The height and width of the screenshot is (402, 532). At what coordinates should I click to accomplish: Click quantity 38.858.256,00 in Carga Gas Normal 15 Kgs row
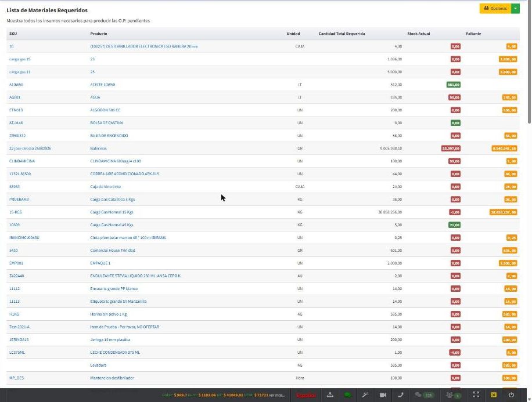[390, 212]
